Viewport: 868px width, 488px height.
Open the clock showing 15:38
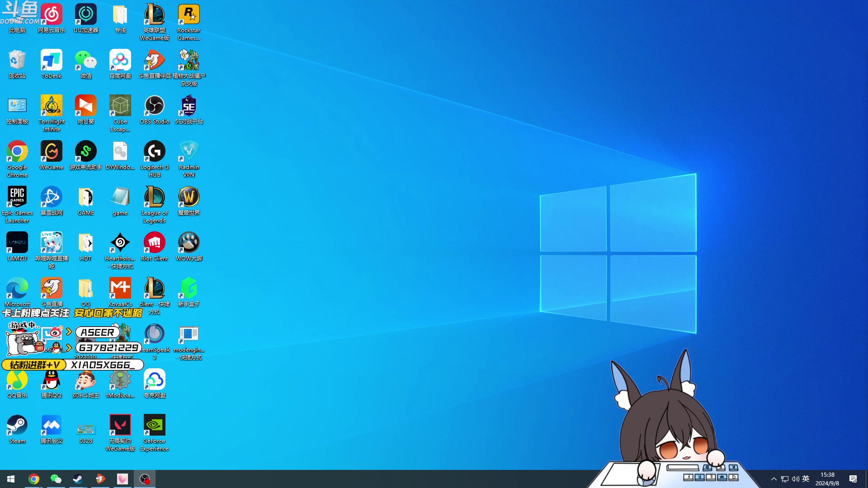(827, 479)
